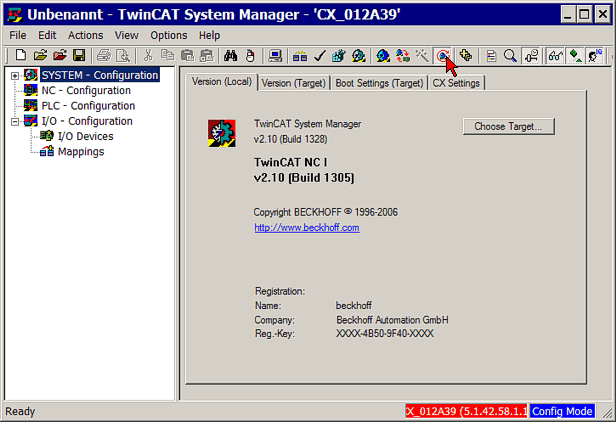Click the Print toolbar icon
This screenshot has height=422, width=616.
click(104, 56)
